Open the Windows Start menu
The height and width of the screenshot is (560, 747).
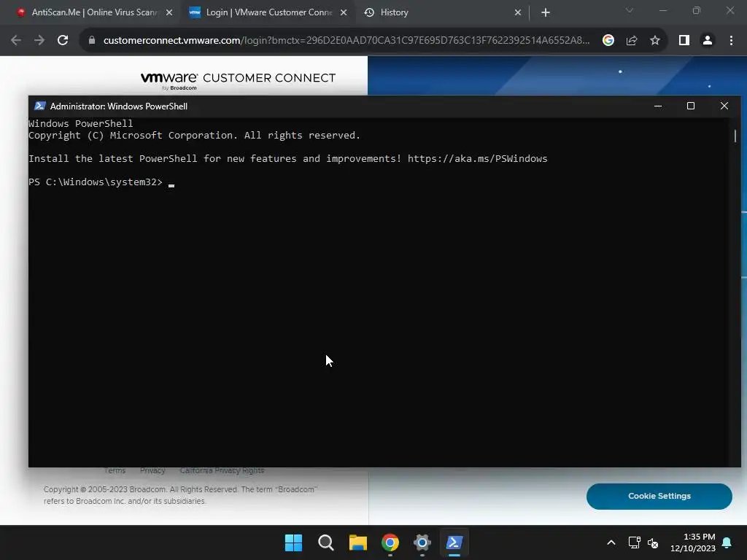coord(293,542)
